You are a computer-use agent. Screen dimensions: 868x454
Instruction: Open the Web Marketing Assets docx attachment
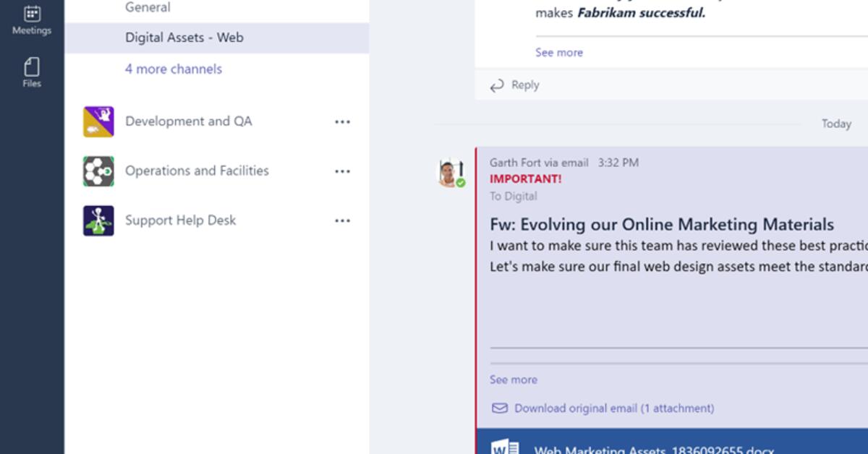[x=653, y=449]
